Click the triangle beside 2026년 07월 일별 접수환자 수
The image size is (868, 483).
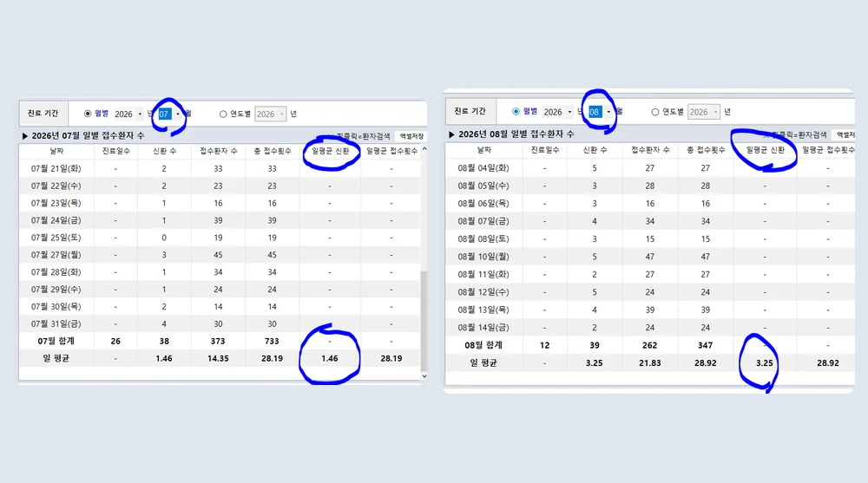point(25,135)
